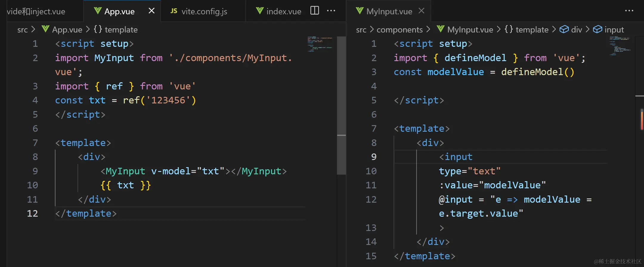644x267 pixels.
Task: Click '<input' tag on line 9
Action: tap(456, 157)
